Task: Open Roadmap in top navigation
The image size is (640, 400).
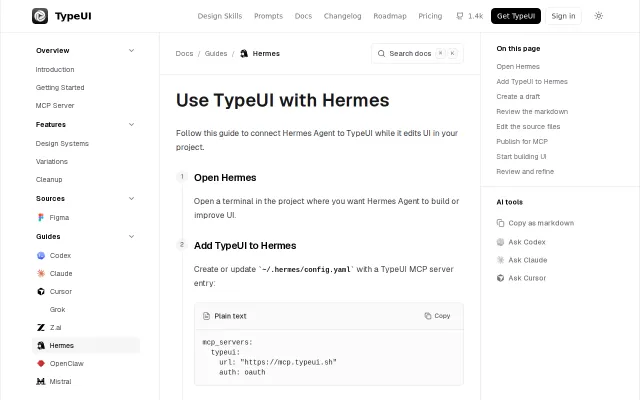Action: [390, 16]
